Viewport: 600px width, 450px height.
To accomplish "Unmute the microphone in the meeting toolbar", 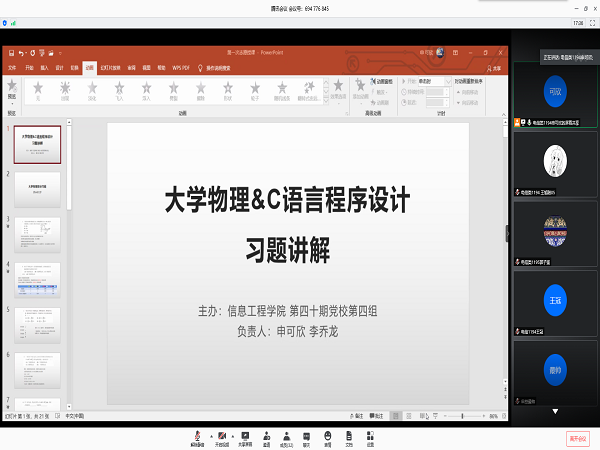I will [199, 436].
